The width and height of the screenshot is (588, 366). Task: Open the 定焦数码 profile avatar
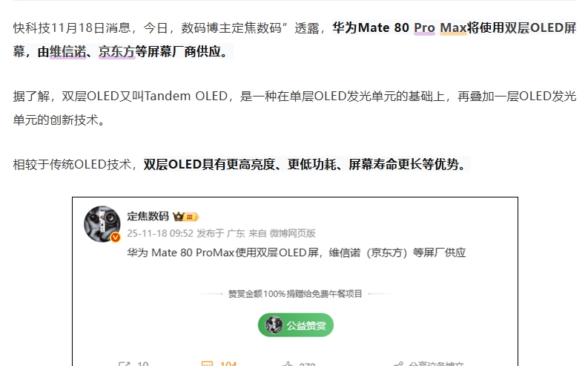click(102, 223)
